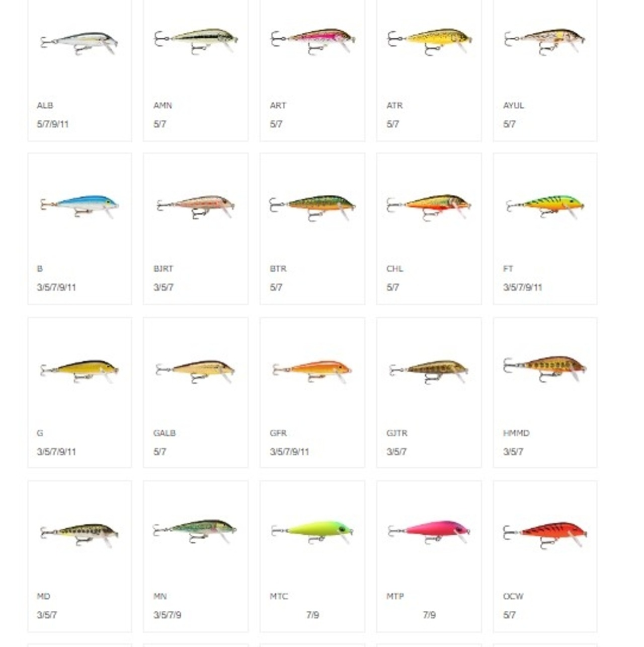Click the yellow ATR lure image

click(429, 41)
